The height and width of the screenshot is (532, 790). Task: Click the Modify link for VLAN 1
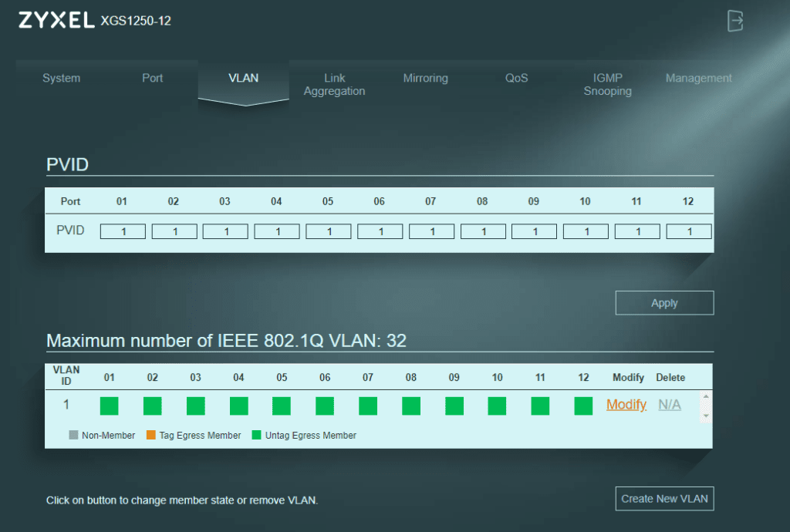(x=626, y=405)
